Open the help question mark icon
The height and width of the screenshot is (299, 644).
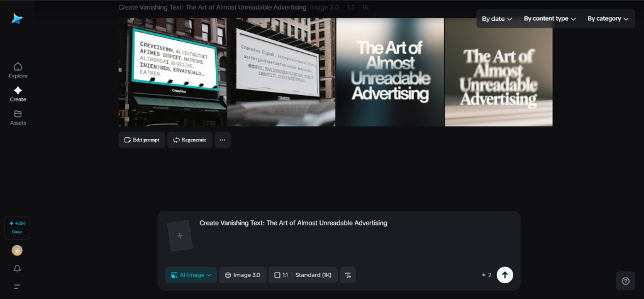pyautogui.click(x=625, y=281)
